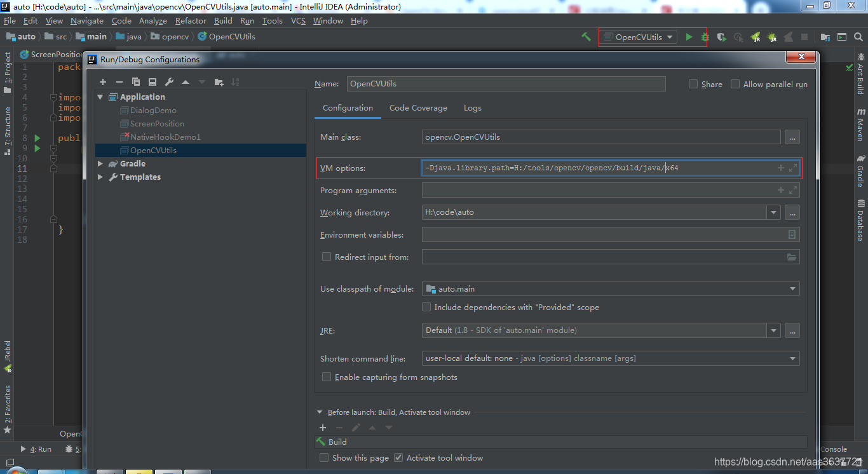The height and width of the screenshot is (474, 868).
Task: Open the Gradle side panel
Action: coord(861,171)
